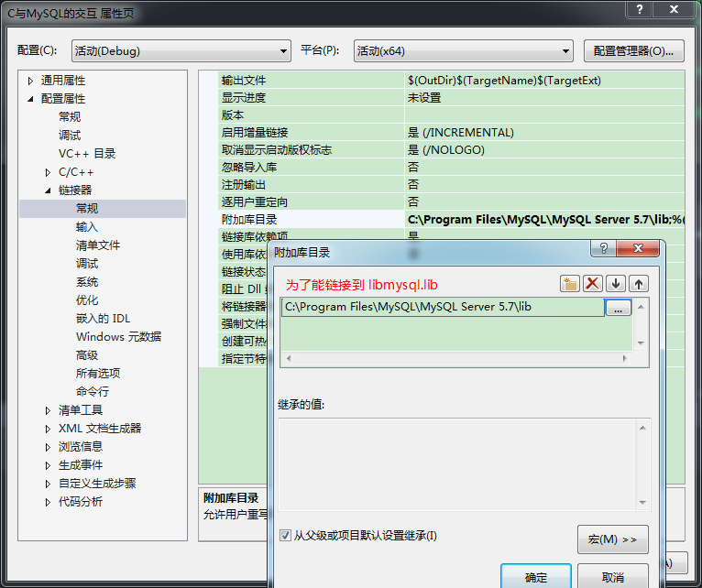The image size is (702, 588).
Task: Expand the 通用属性 tree node
Action: click(x=30, y=81)
